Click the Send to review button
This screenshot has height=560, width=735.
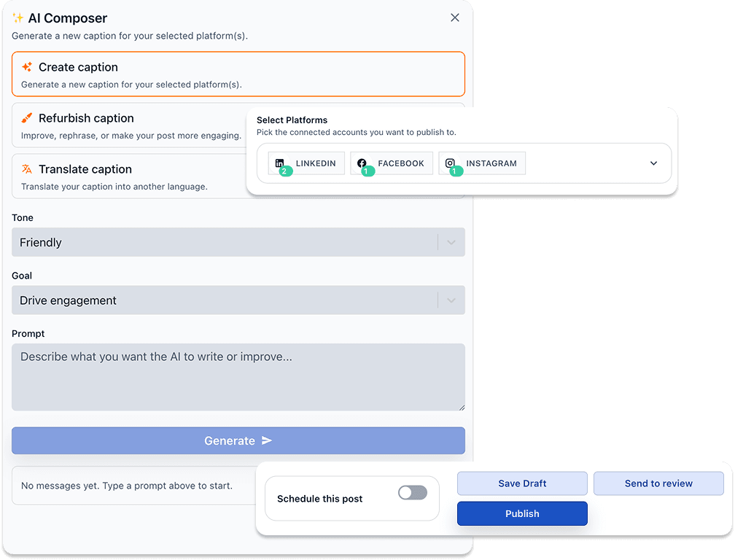pyautogui.click(x=658, y=483)
